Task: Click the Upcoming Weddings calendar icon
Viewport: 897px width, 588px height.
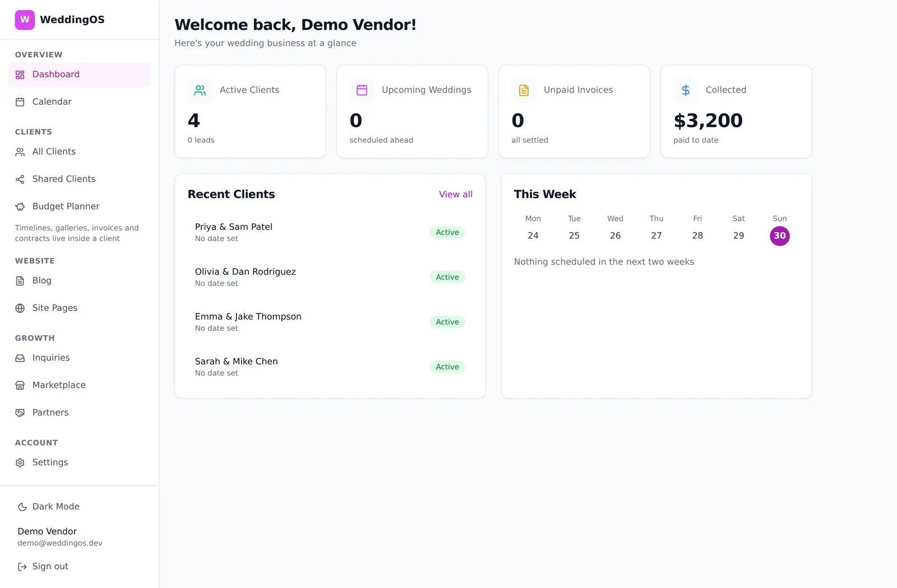Action: [362, 90]
